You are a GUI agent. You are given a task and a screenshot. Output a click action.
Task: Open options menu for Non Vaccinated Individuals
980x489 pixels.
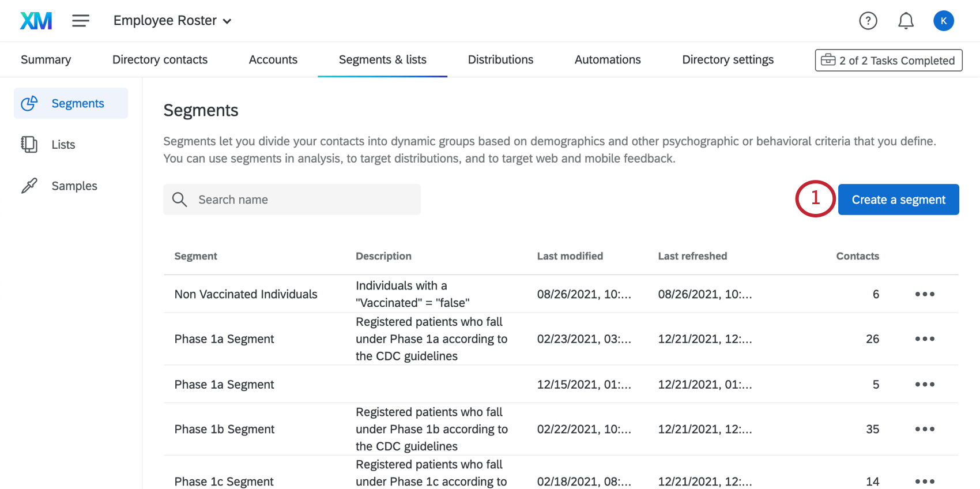[925, 294]
